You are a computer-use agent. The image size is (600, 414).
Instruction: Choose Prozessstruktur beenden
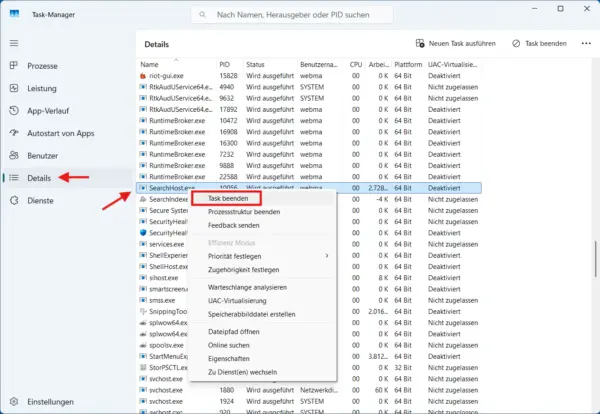(244, 212)
